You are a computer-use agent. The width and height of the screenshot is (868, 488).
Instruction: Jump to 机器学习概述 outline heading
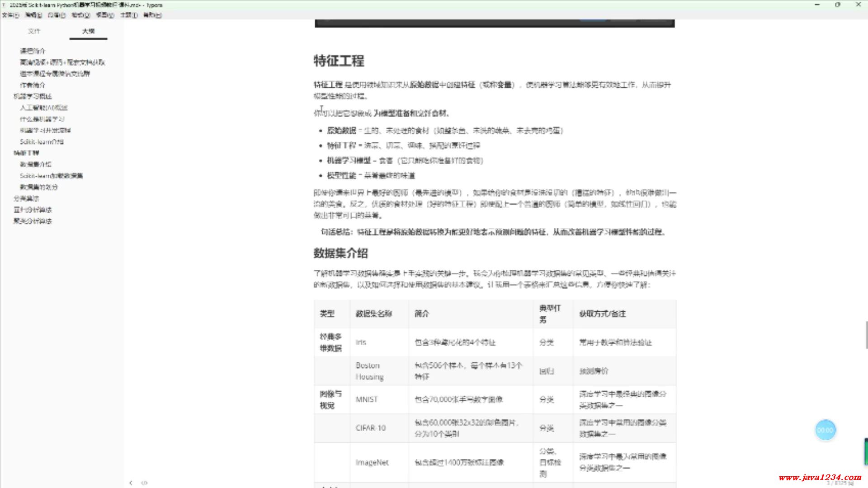click(33, 96)
